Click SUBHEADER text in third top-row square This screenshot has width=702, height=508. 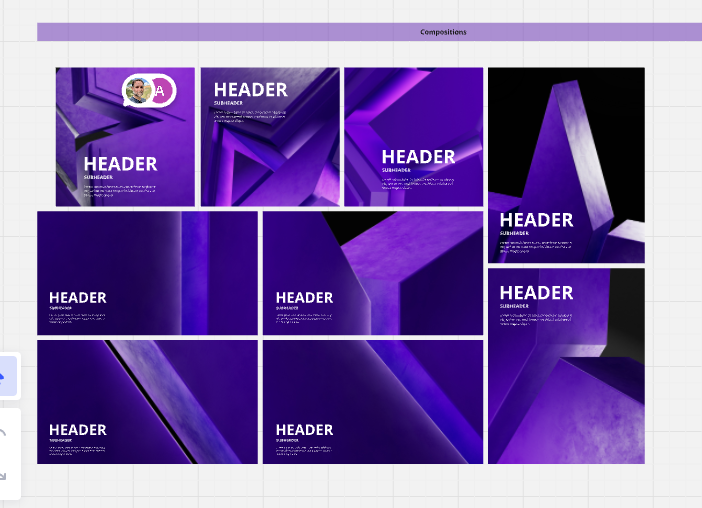[396, 170]
